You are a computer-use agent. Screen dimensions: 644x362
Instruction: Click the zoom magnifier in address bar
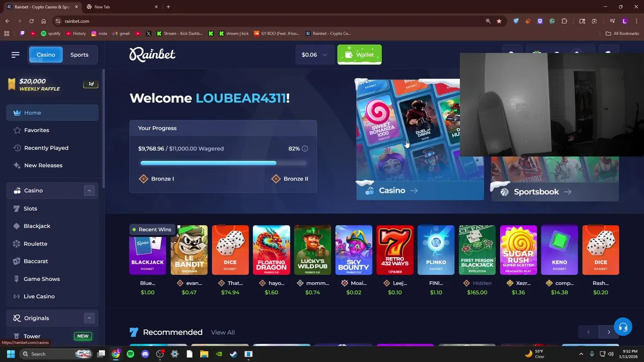tap(488, 21)
